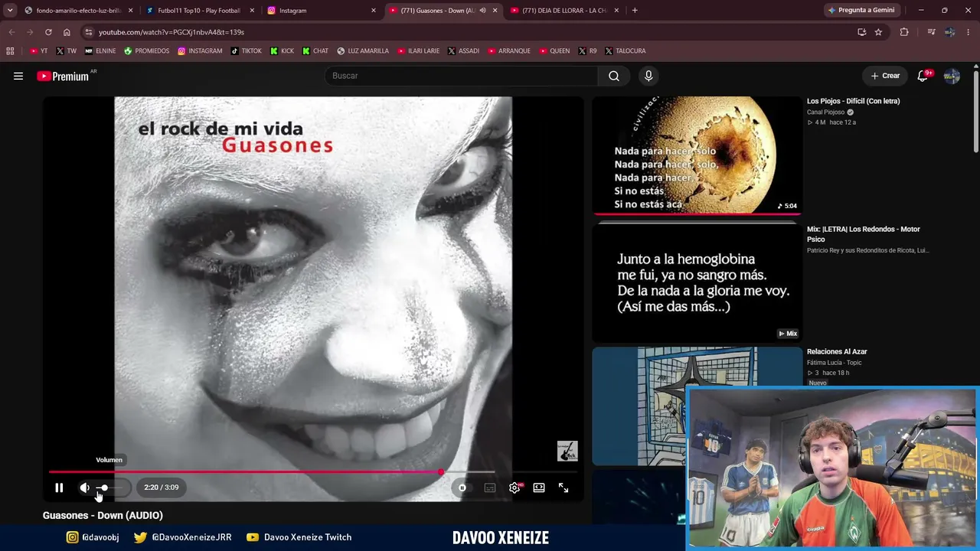Open YouTube notifications bell

pyautogui.click(x=923, y=76)
